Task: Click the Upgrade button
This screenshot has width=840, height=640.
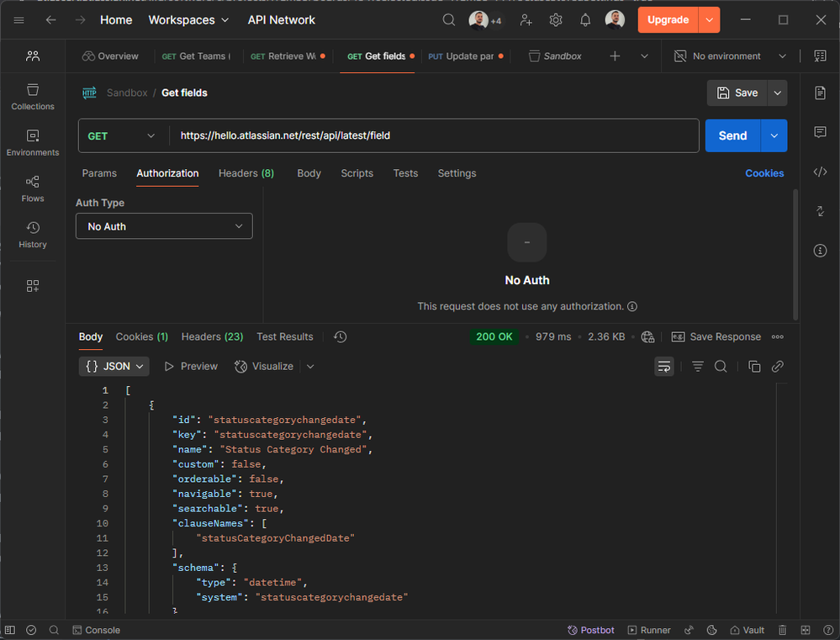Action: [668, 20]
